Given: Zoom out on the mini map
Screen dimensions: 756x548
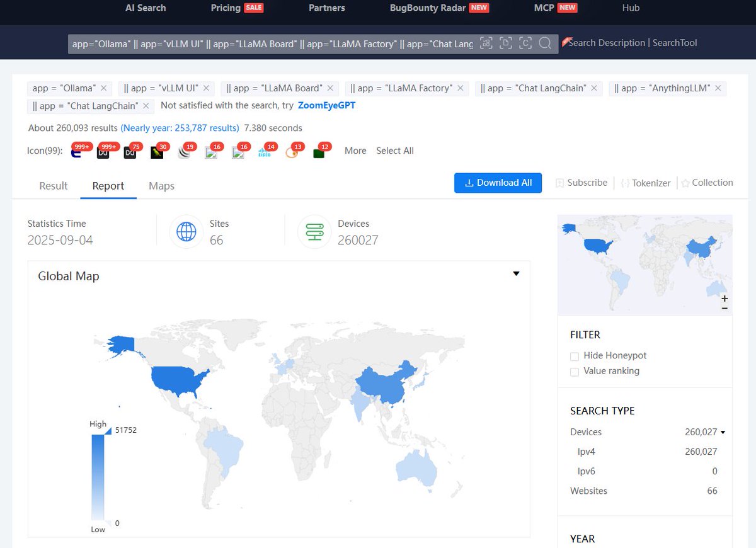Looking at the screenshot, I should coord(724,307).
